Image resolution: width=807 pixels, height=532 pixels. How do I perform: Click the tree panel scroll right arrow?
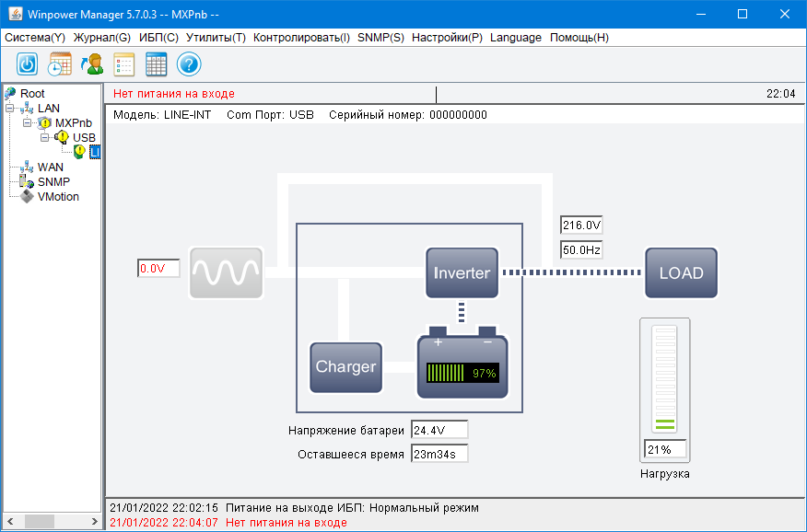coord(94,521)
